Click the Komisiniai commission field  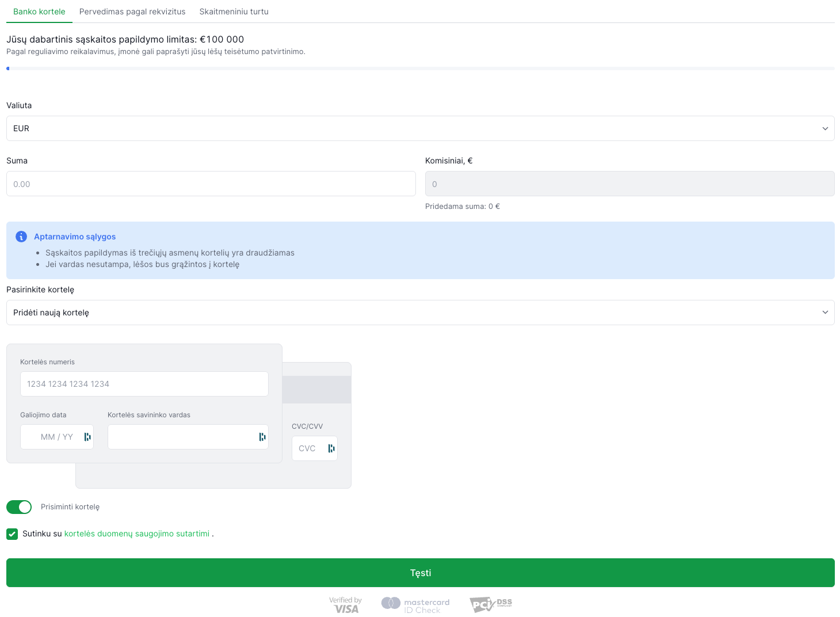629,184
